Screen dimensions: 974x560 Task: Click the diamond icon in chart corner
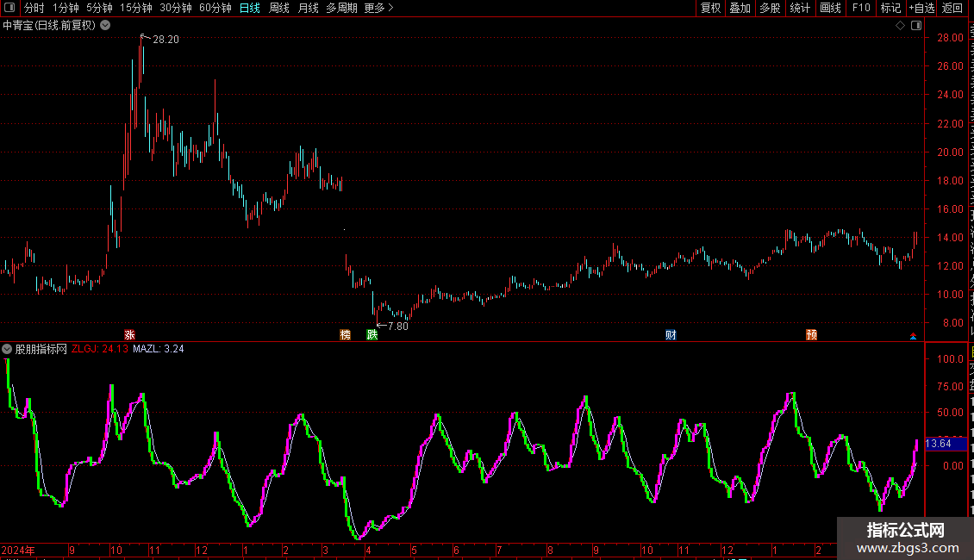point(900,25)
